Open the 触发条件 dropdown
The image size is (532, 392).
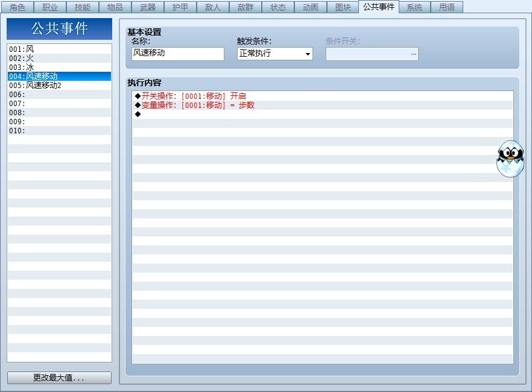[x=275, y=54]
